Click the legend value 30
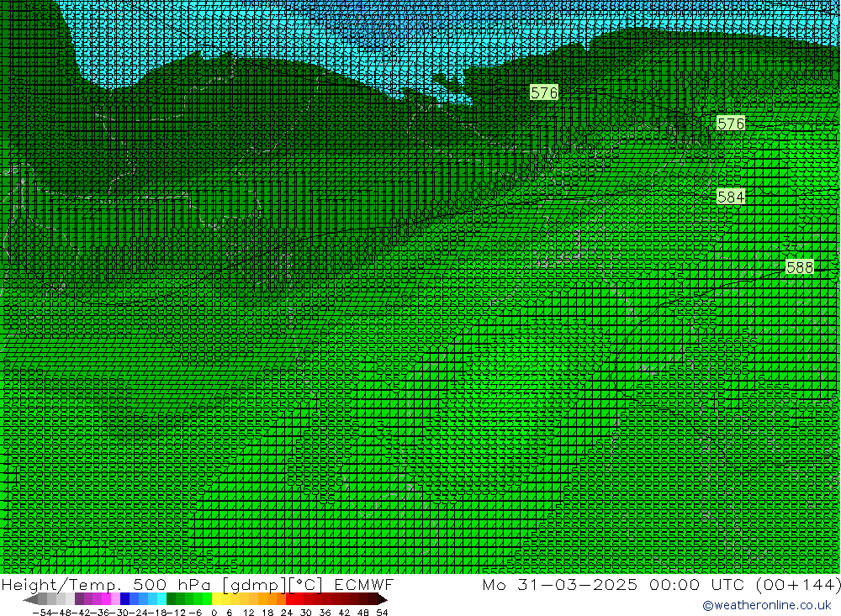 pos(306,613)
